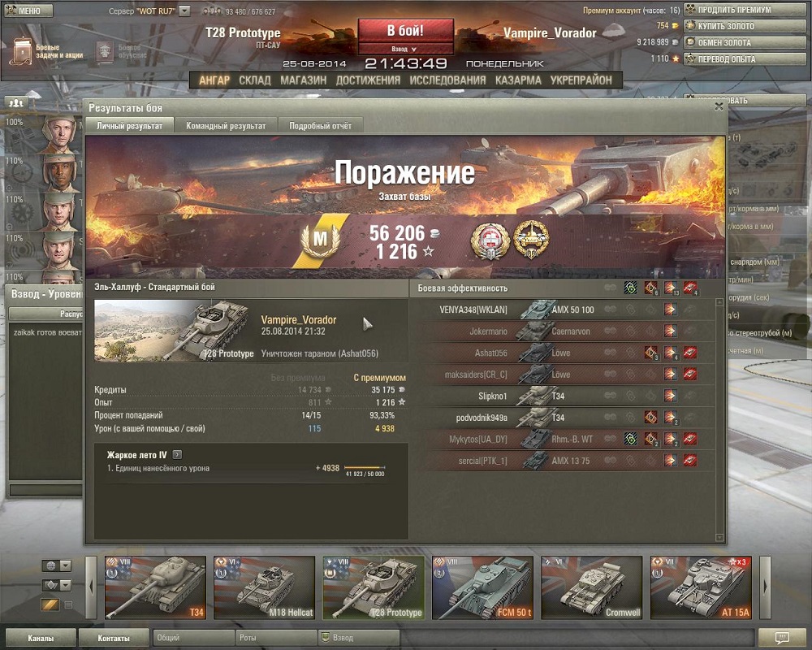Open the server WOT RU7 dropdown
Screen dimensions: 812x650
(184, 11)
